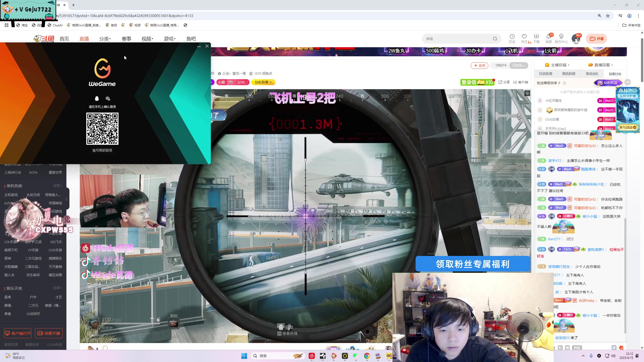Select WeChat login icon in WeGame window
This screenshot has height=362, width=644.
108,98
